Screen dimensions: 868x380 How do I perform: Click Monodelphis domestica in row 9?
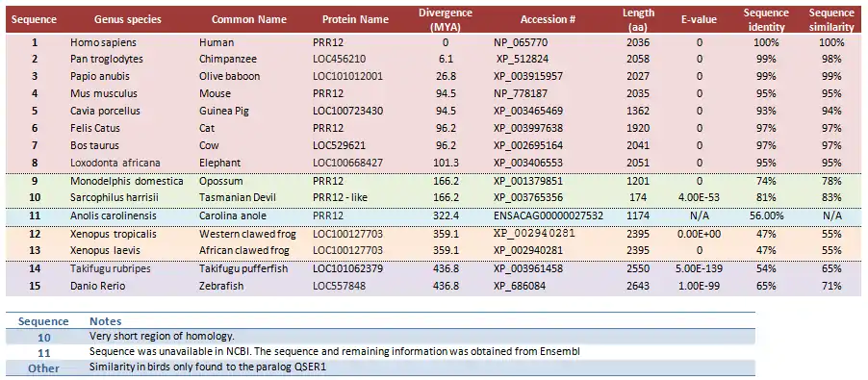tap(126, 181)
